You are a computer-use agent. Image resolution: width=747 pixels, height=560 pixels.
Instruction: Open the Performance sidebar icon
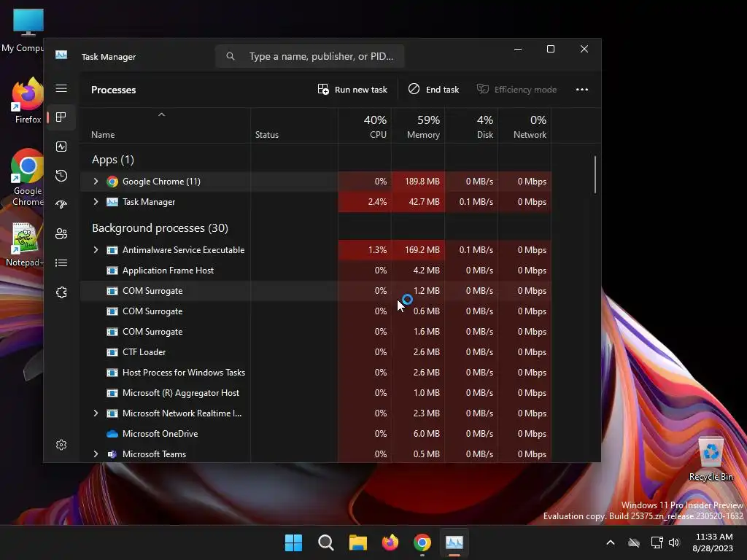61,147
